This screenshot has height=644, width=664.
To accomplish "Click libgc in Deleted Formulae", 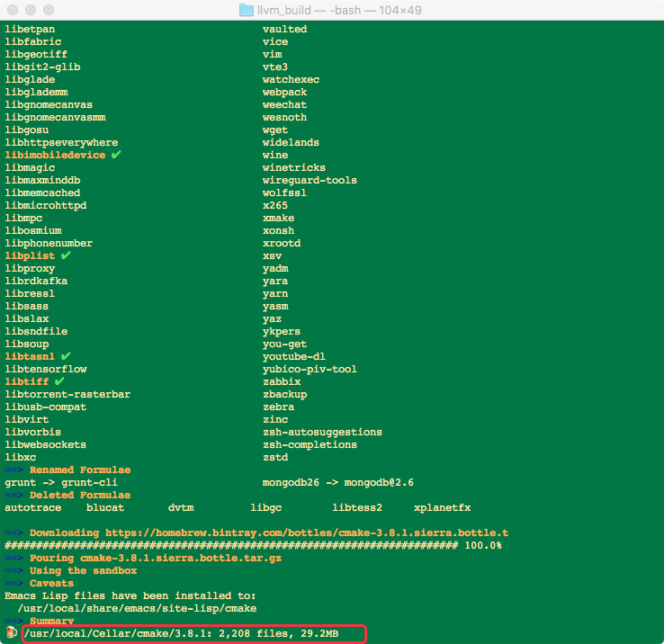I will coord(266,507).
